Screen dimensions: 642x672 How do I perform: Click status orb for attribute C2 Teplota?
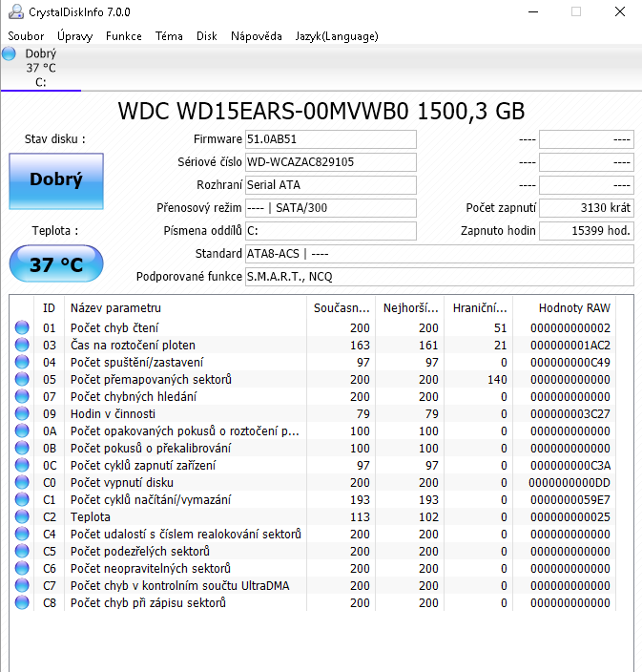22,516
